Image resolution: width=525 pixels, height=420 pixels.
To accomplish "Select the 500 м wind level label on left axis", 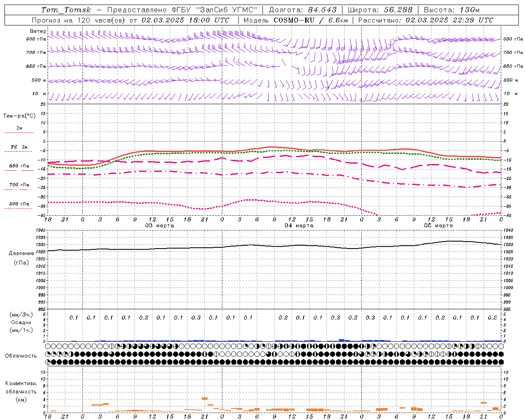I will 39,80.
